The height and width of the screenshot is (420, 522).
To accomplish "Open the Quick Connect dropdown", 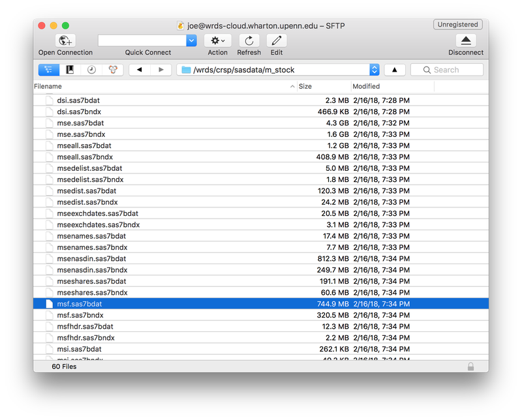I will coord(191,40).
